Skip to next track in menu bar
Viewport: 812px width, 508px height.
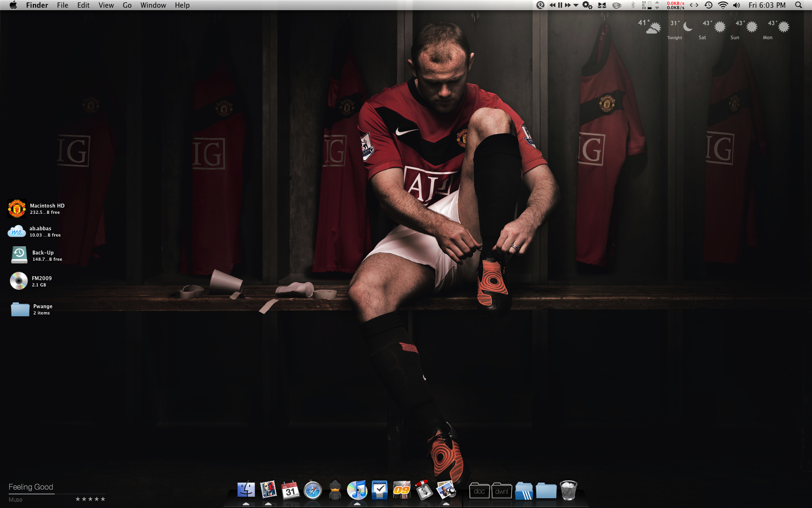(x=568, y=5)
